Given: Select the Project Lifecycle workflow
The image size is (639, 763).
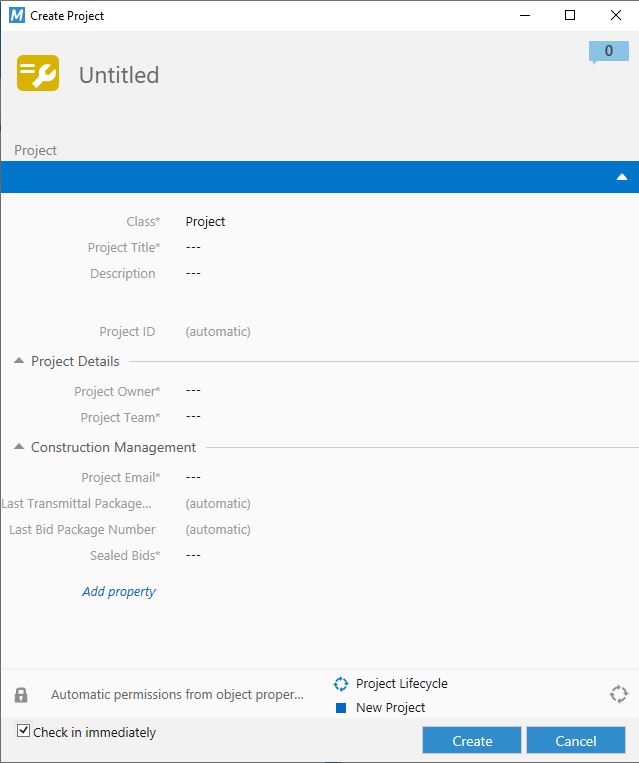Looking at the screenshot, I should tap(402, 684).
